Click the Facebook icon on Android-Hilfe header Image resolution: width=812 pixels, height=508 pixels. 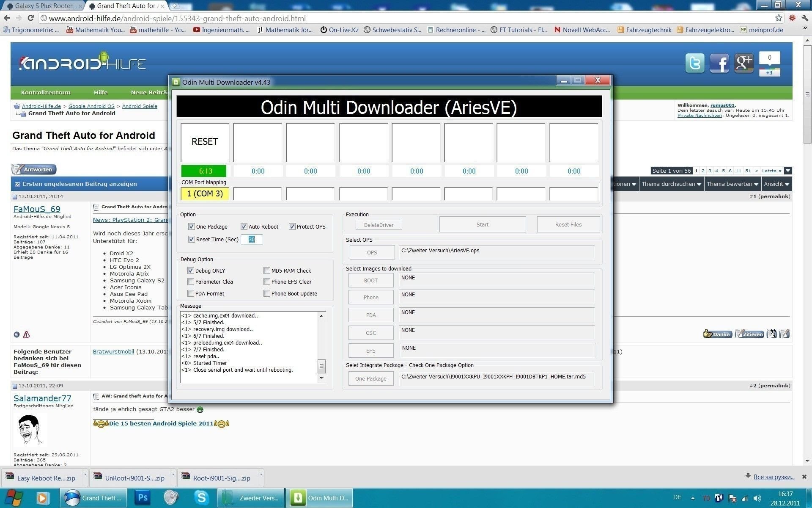pos(719,63)
